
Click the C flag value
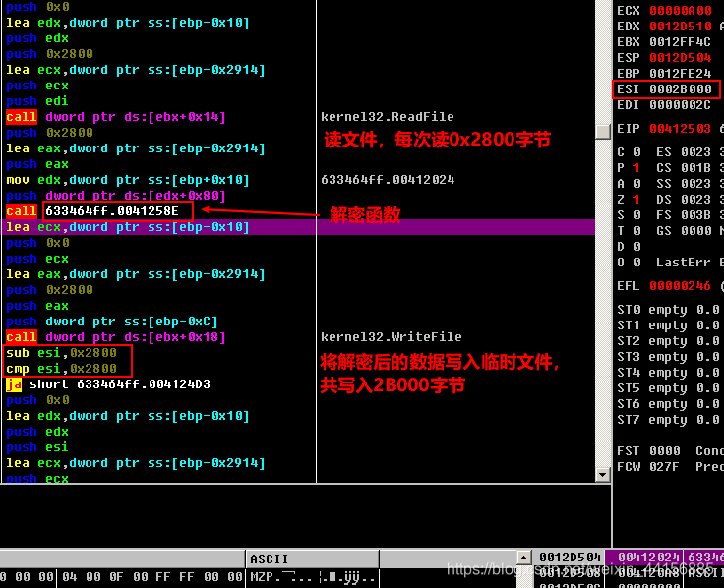pyautogui.click(x=637, y=151)
